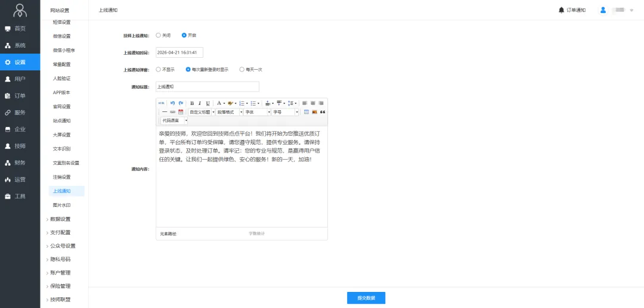Insert a table using the table icon

(x=306, y=112)
